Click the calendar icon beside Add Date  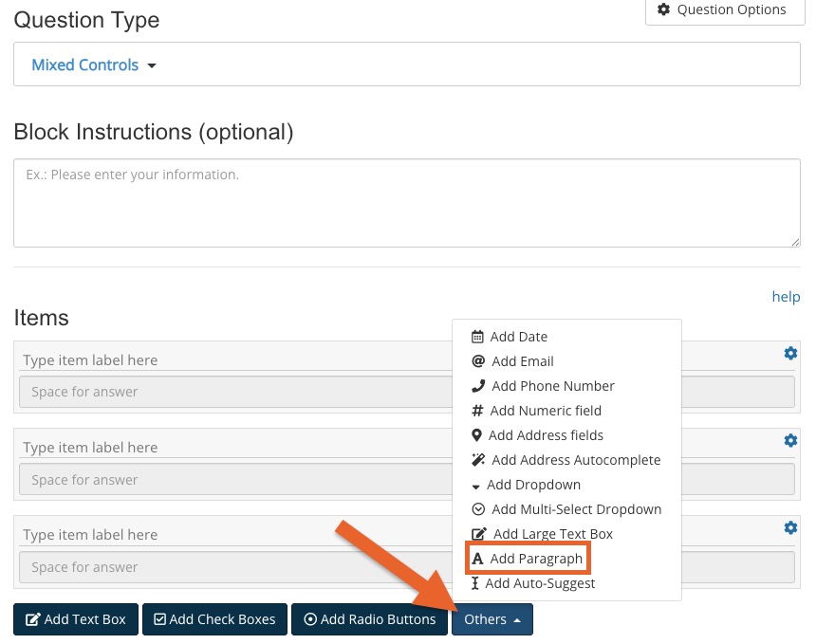[x=477, y=337]
